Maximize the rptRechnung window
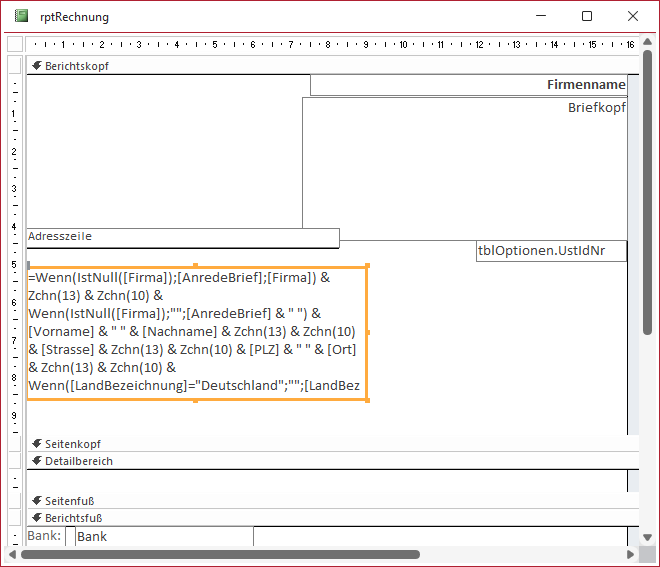 (587, 16)
